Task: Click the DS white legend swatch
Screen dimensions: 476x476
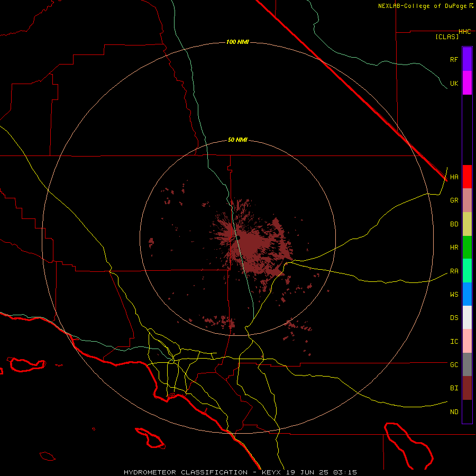Action: pyautogui.click(x=467, y=317)
